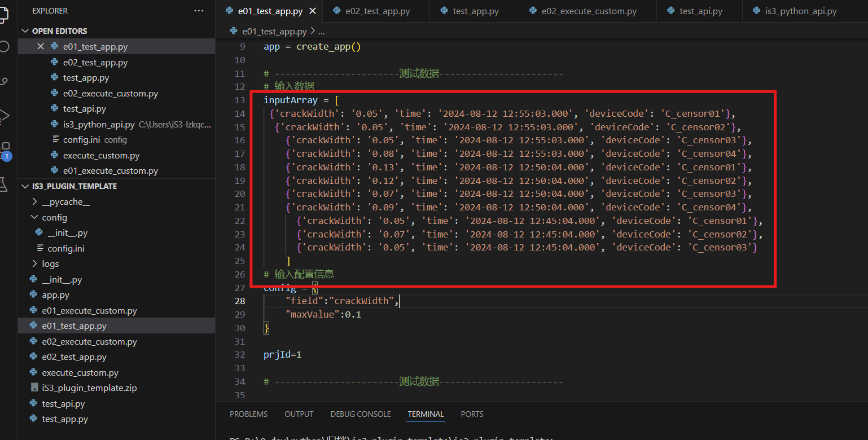The width and height of the screenshot is (868, 440).
Task: Select the TERMINAL panel tab
Action: click(x=426, y=414)
